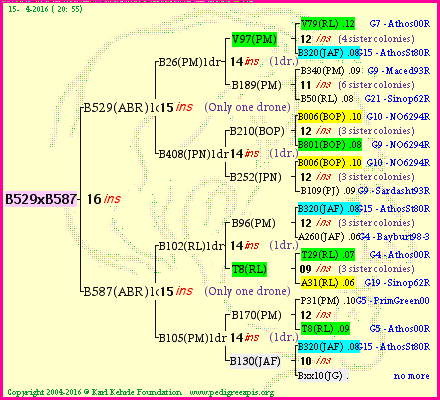Click the Karl Kehrle Foundation copyright notice
The height and width of the screenshot is (400, 440).
tap(95, 392)
